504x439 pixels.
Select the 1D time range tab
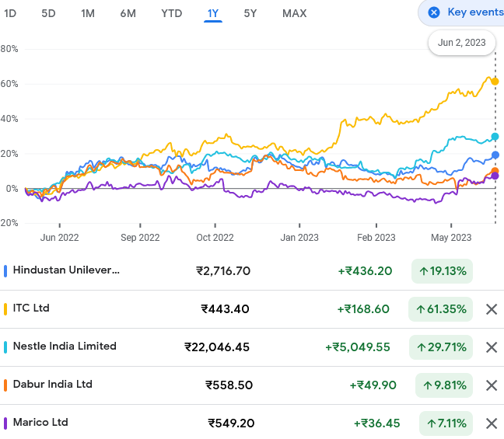point(10,13)
